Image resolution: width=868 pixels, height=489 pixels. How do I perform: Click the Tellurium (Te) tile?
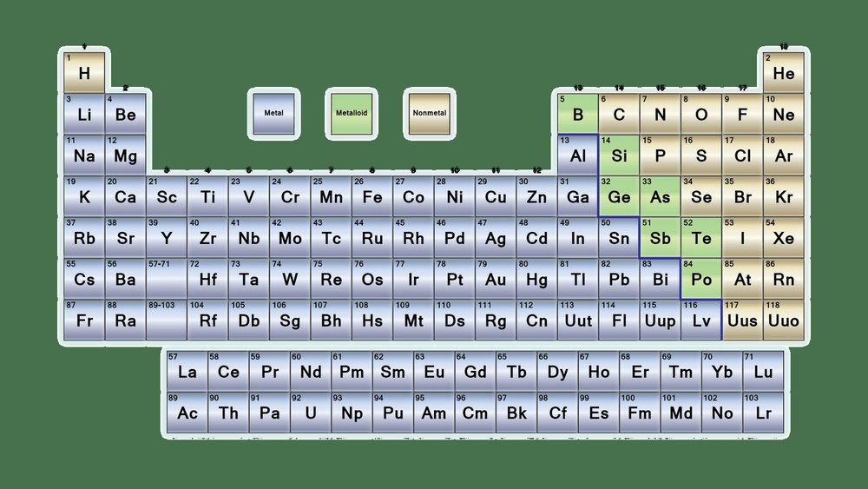(x=701, y=237)
